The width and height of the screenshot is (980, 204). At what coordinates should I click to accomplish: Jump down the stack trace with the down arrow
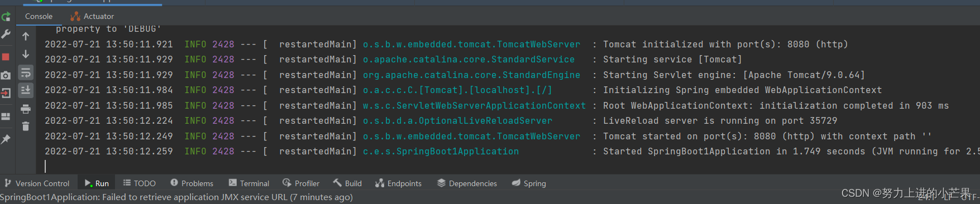coord(26,55)
